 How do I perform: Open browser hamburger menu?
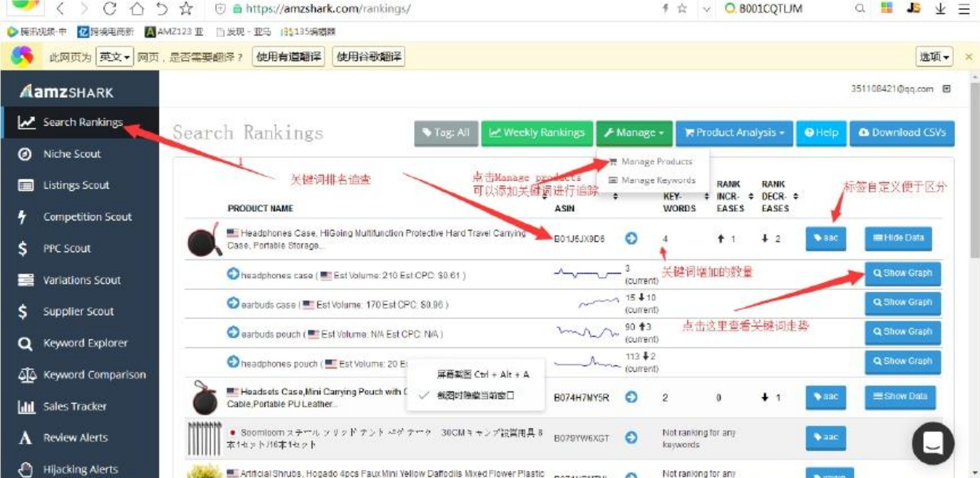coord(964,9)
